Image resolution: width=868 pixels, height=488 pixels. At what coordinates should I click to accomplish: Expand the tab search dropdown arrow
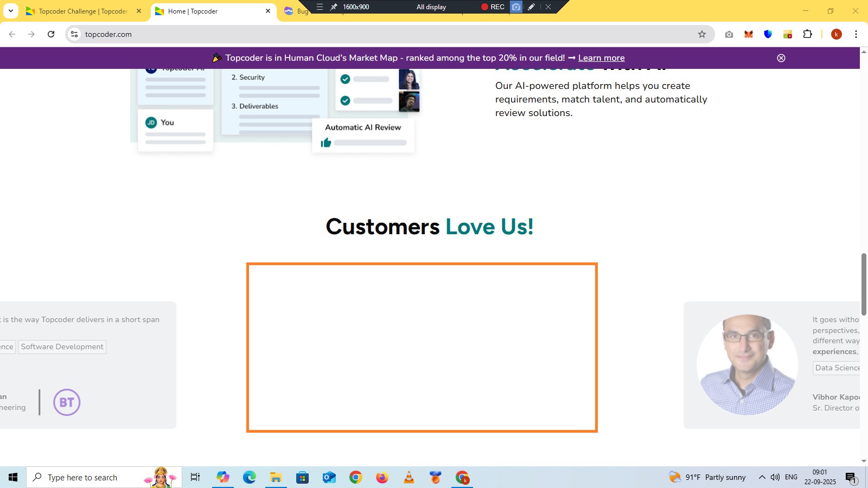click(11, 11)
